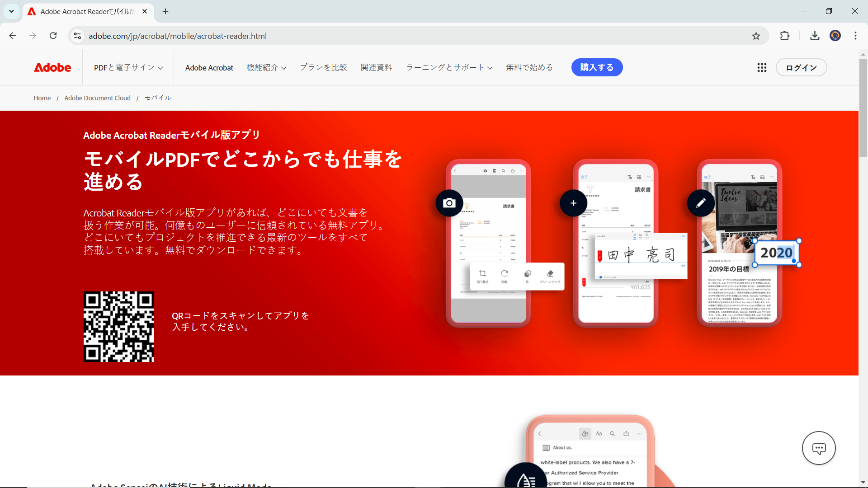View site information icon in address bar
This screenshot has height=488, width=868.
click(77, 36)
